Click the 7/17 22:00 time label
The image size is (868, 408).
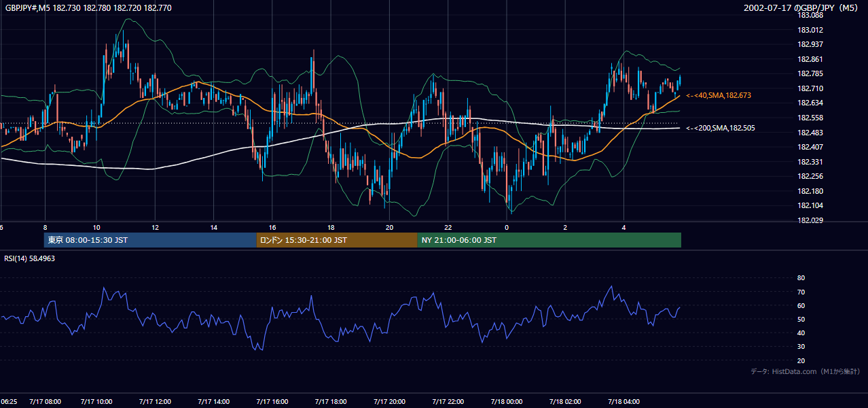pyautogui.click(x=448, y=402)
